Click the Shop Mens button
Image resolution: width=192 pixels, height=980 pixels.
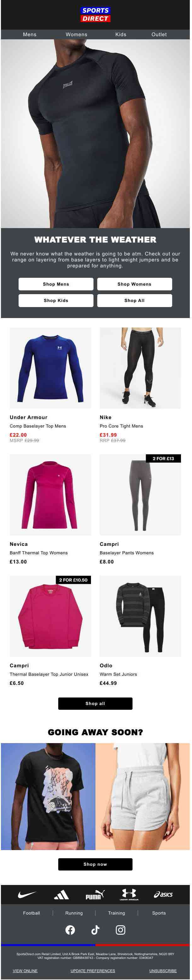point(56,284)
